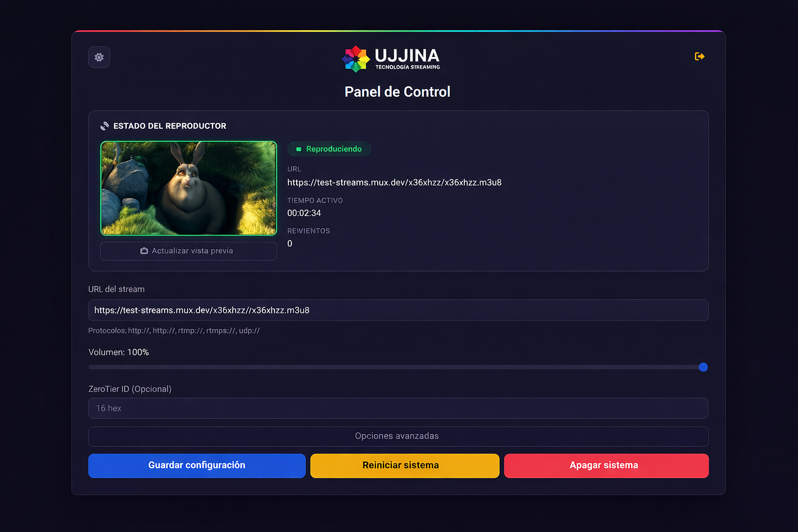Image resolution: width=798 pixels, height=532 pixels.
Task: Click Guardar configuración button
Action: (x=197, y=465)
